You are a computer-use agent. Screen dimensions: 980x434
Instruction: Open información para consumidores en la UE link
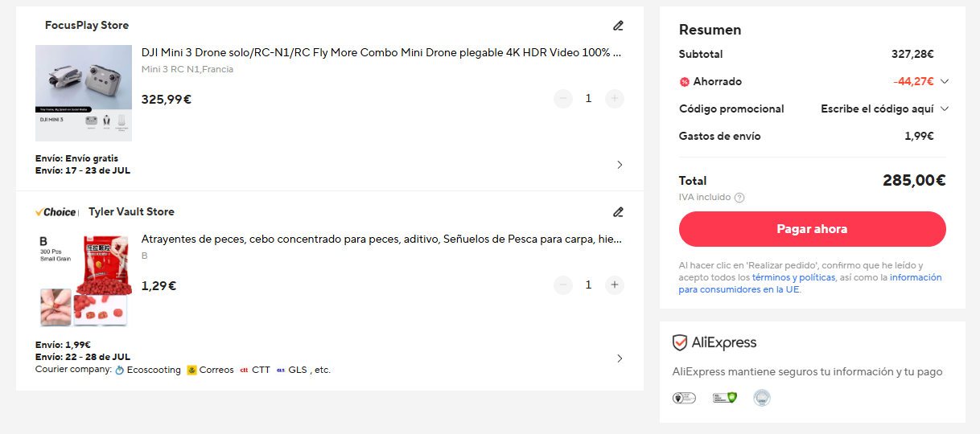coord(810,284)
